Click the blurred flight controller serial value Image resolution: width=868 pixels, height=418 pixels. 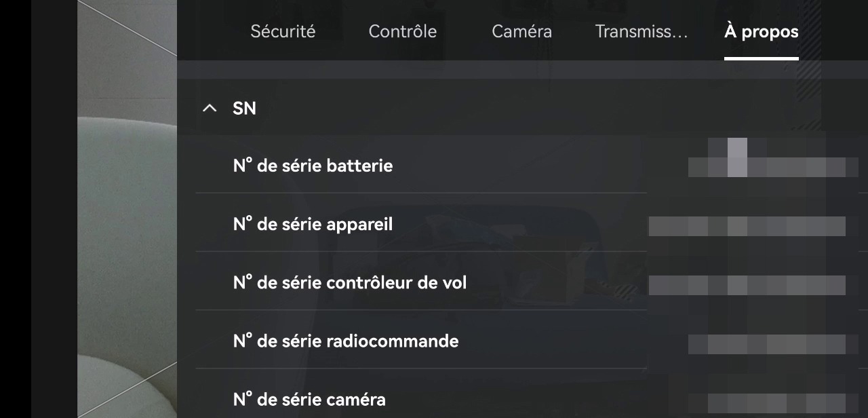coord(747,285)
